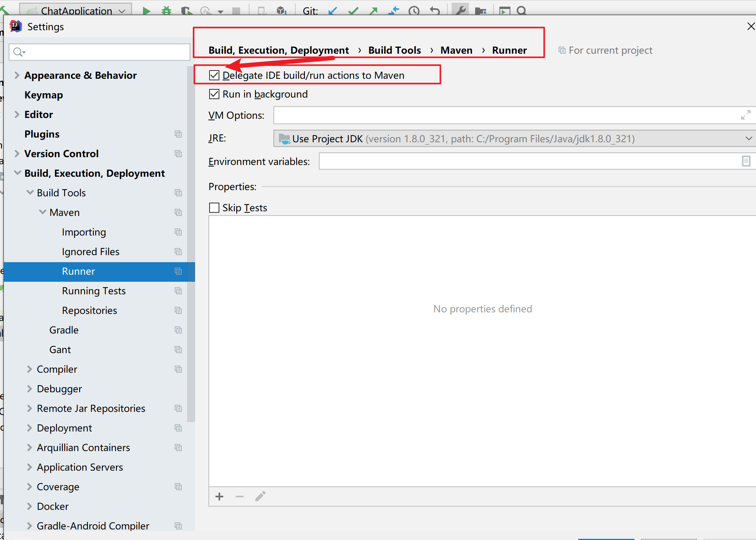Screen dimensions: 756x540
Task: Expand the Docker node
Action: 29,506
